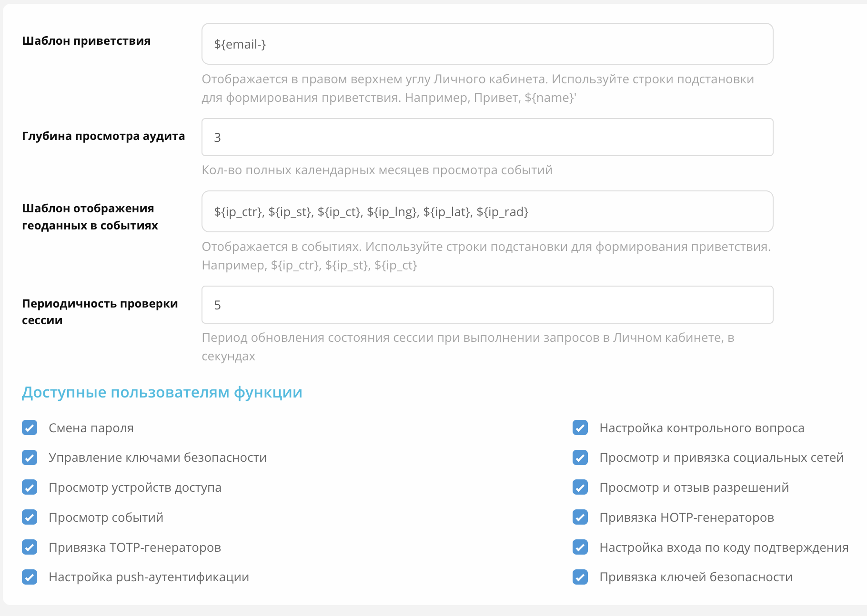
Task: Disable Настройка push-аутентификации checkbox
Action: tap(30, 577)
